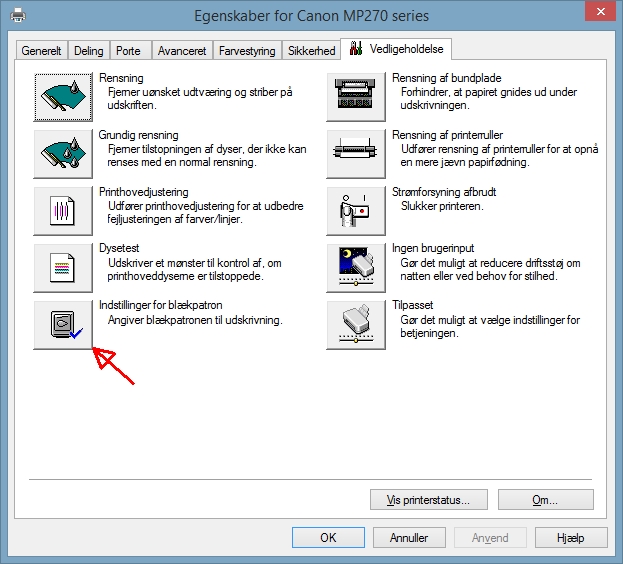This screenshot has height=564, width=623.
Task: Open the Sikkerhed tab
Action: click(x=311, y=51)
